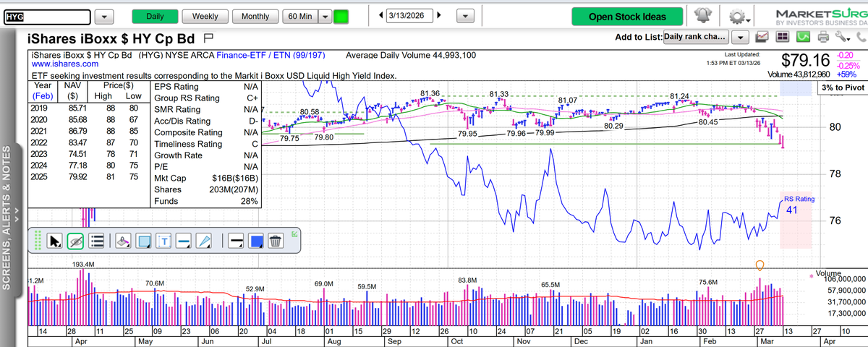Go to the next date arrow
Viewport: 868px width, 347px height.
click(x=439, y=15)
